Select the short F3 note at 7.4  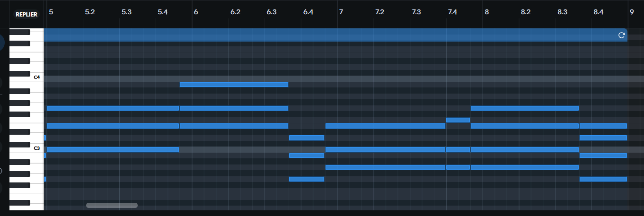click(458, 120)
